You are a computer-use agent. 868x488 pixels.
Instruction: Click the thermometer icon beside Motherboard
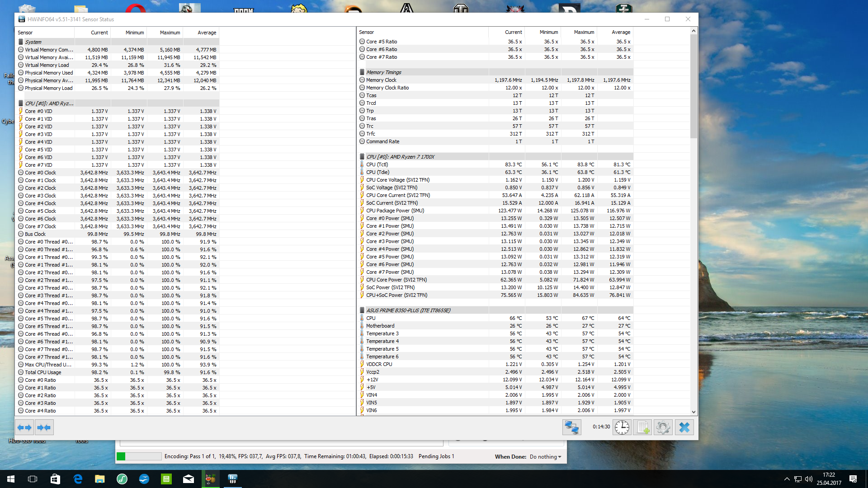362,326
